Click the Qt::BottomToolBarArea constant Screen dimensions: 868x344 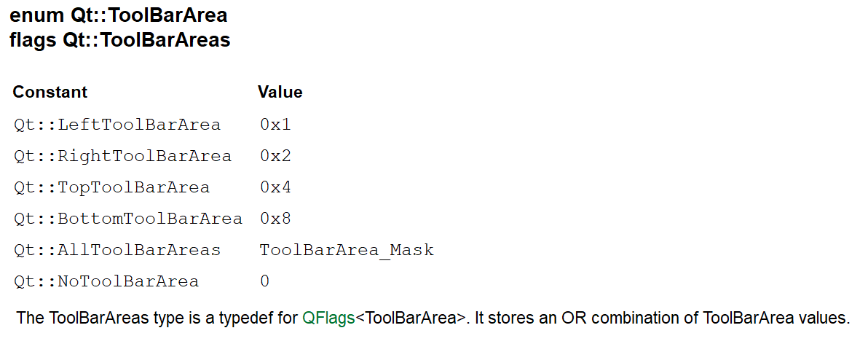[128, 219]
